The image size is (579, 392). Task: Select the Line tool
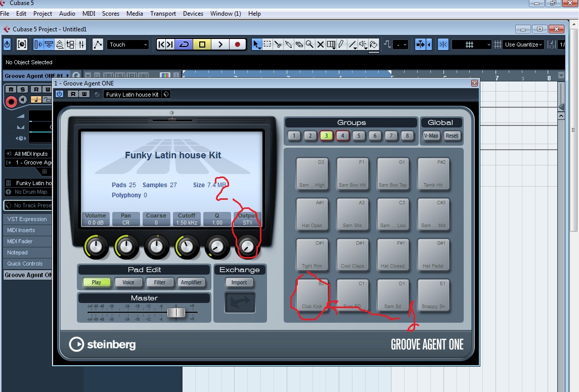(352, 45)
